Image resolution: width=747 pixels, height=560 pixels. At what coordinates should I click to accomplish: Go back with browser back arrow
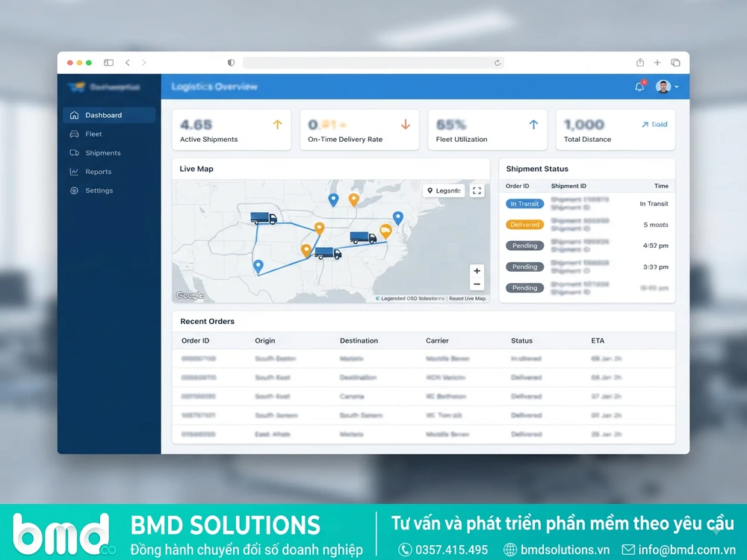pyautogui.click(x=128, y=63)
